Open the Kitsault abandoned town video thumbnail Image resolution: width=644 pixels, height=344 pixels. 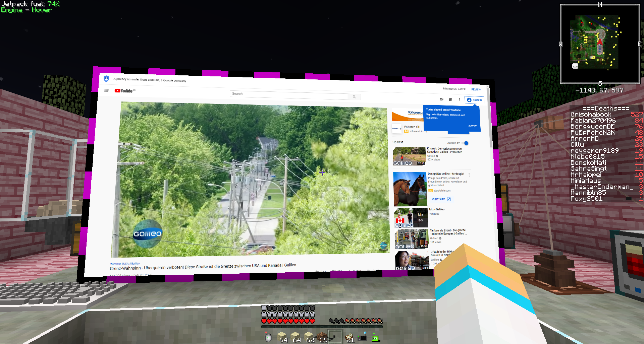point(409,156)
